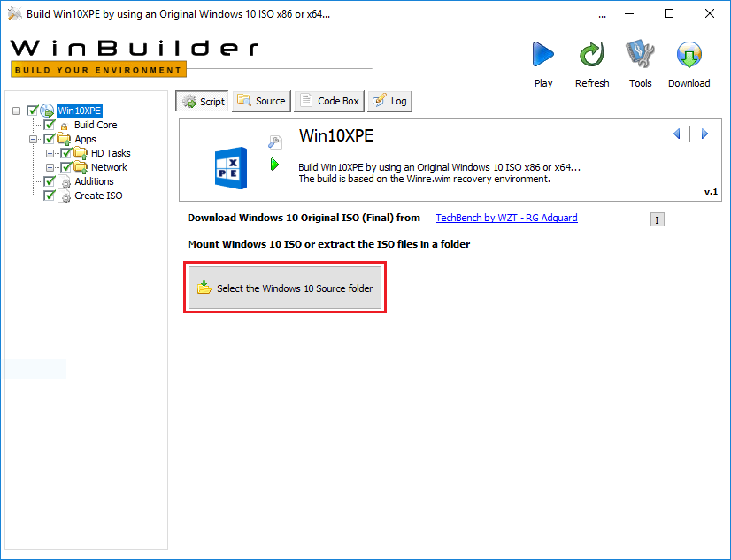Start the build with the Play icon
This screenshot has width=731, height=560.
(x=543, y=55)
